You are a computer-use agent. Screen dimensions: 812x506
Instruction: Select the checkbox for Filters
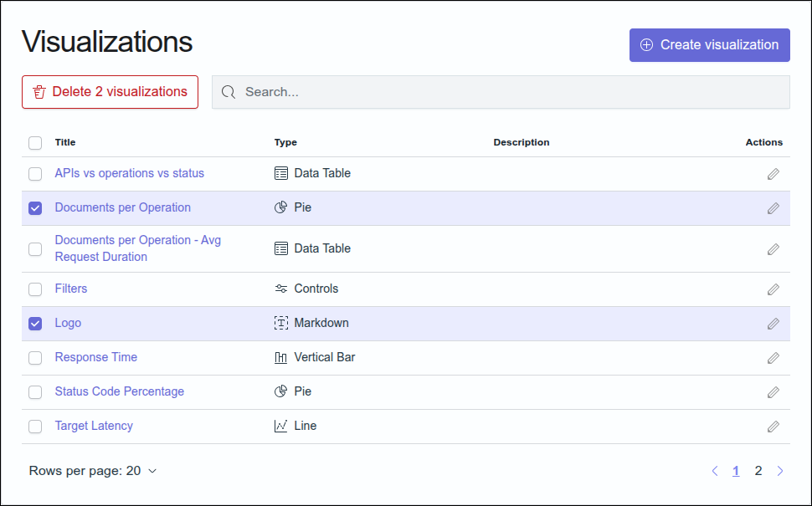click(x=35, y=289)
